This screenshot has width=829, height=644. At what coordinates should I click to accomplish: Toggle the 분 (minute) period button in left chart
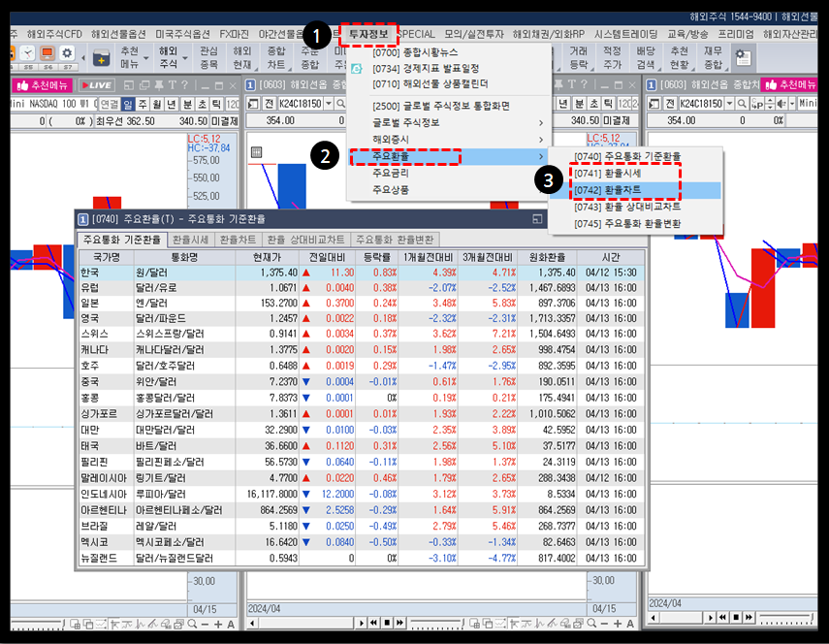(188, 104)
